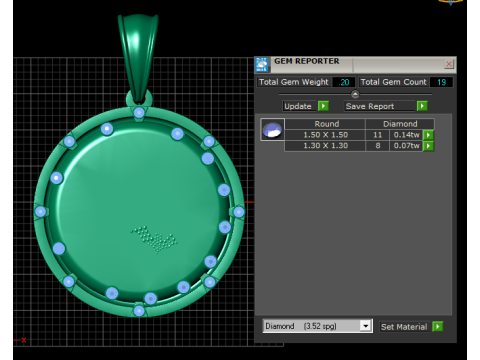Click the Total Gem Weight value .20
The width and height of the screenshot is (480, 360).
click(x=343, y=82)
